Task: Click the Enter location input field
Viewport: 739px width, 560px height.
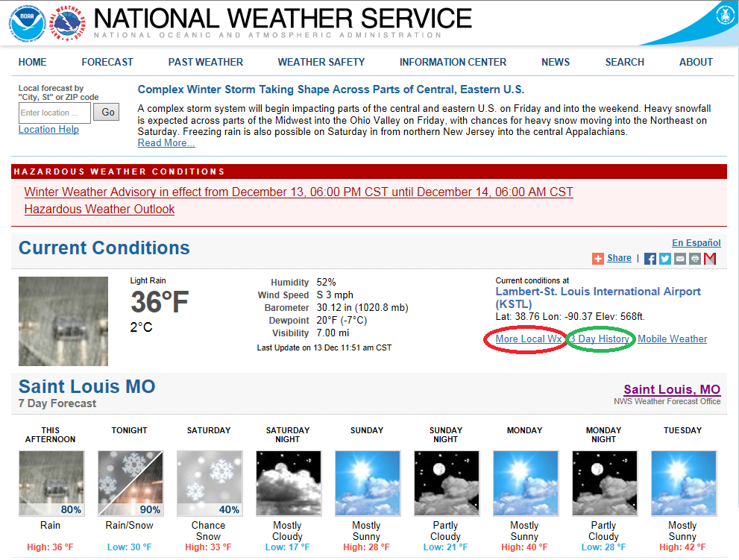Action: click(x=54, y=113)
